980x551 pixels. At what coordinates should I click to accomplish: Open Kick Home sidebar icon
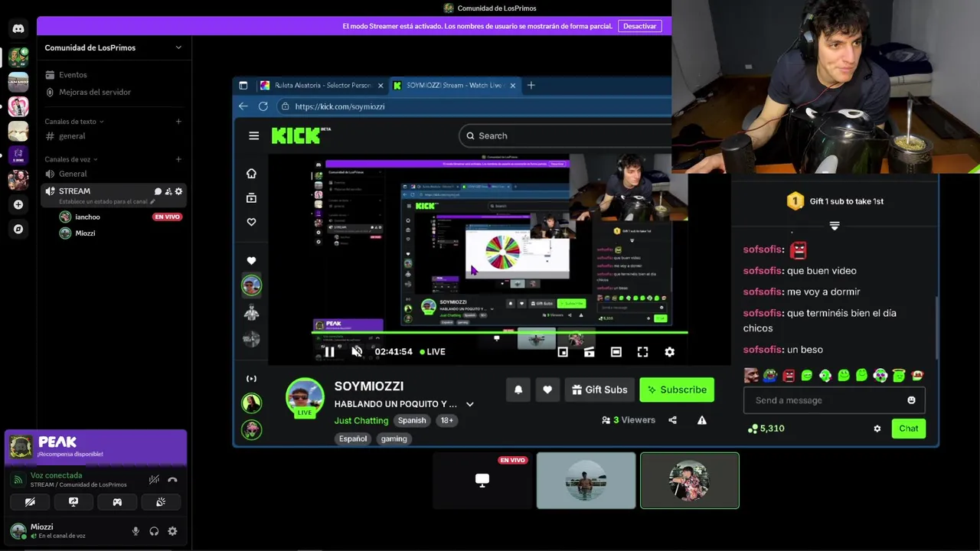[251, 174]
